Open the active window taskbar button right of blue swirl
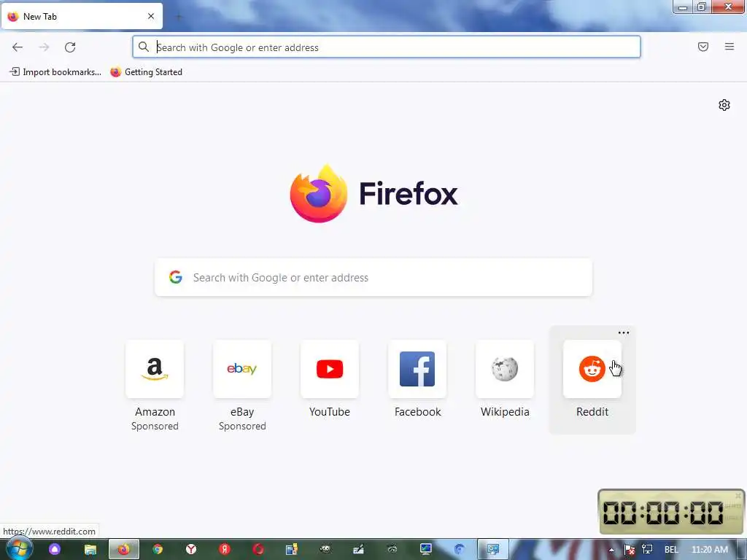Viewport: 747px width, 560px height. (493, 550)
